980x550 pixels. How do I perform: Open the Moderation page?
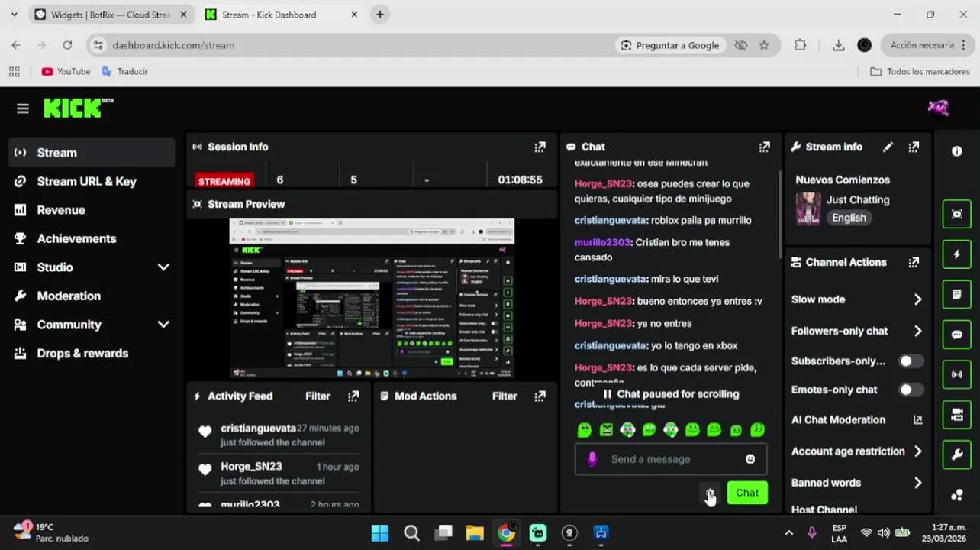tap(92, 296)
